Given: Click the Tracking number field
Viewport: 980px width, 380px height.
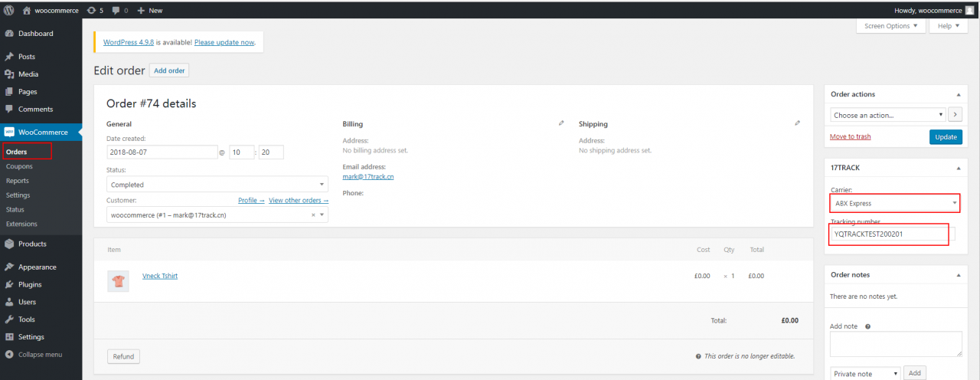Looking at the screenshot, I should 893,234.
